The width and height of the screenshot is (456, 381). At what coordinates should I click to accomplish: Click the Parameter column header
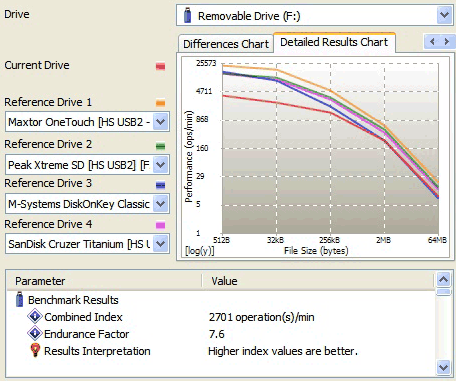[x=104, y=281]
